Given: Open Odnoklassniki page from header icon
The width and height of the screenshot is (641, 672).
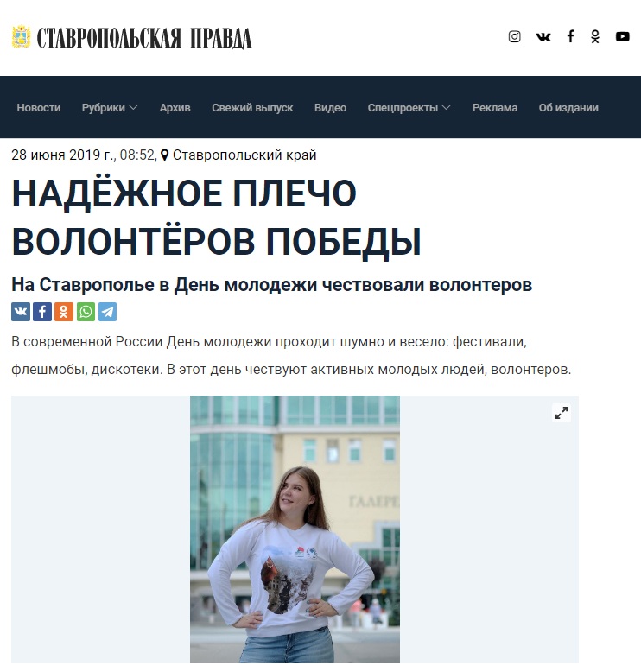Looking at the screenshot, I should (x=595, y=37).
